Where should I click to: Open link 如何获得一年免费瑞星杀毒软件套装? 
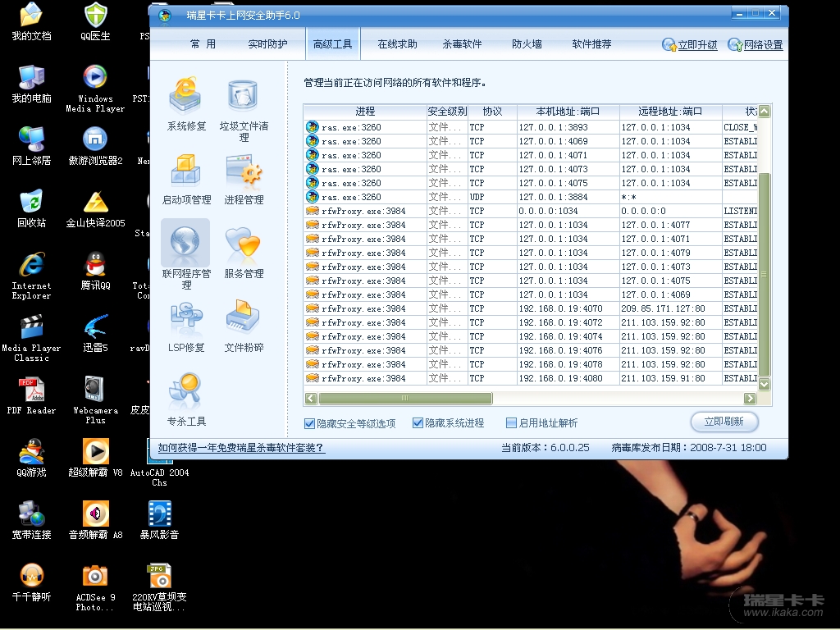coord(241,448)
